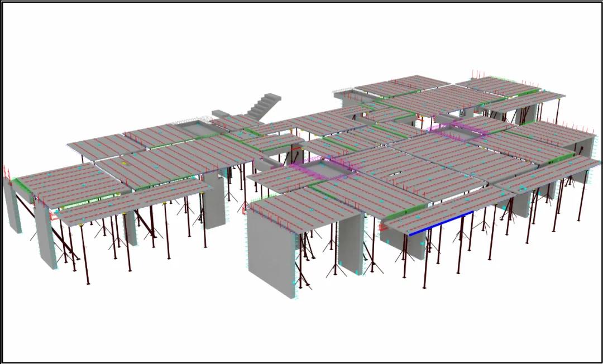603x364 pixels.
Task: Select the large foreground concrete wall panel
Action: pos(271,252)
